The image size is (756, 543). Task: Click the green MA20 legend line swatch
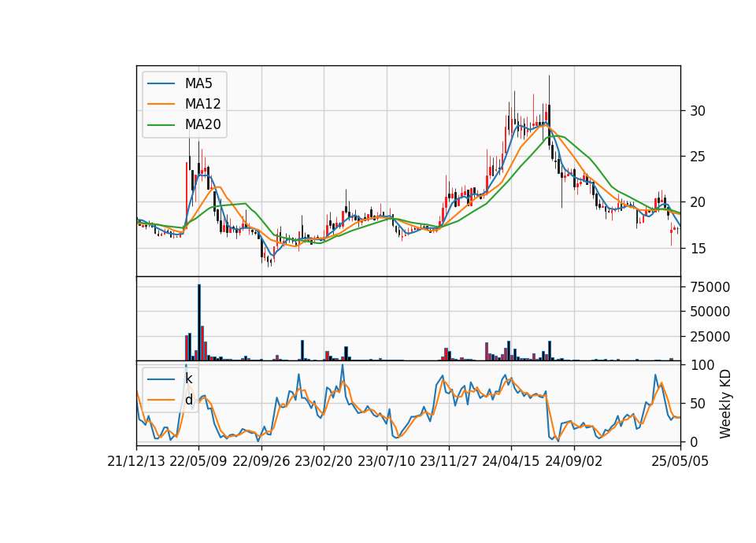point(161,125)
